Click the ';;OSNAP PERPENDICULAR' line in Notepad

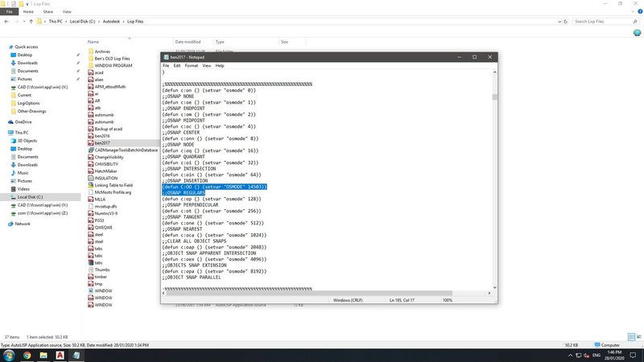190,205
